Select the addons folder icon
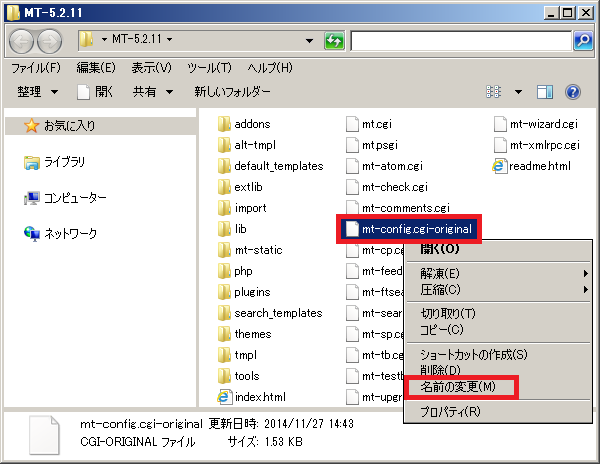Screen dimensions: 600x464 [224, 124]
